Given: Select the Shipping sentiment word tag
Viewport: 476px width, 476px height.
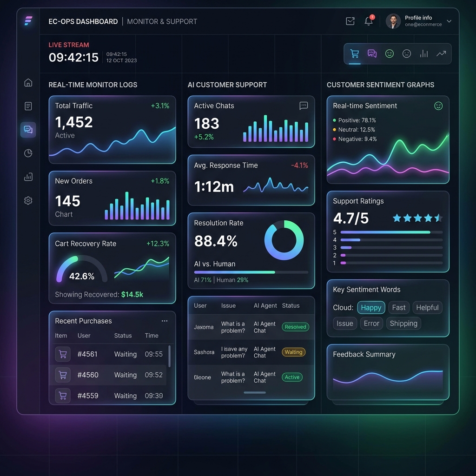Looking at the screenshot, I should coord(403,324).
